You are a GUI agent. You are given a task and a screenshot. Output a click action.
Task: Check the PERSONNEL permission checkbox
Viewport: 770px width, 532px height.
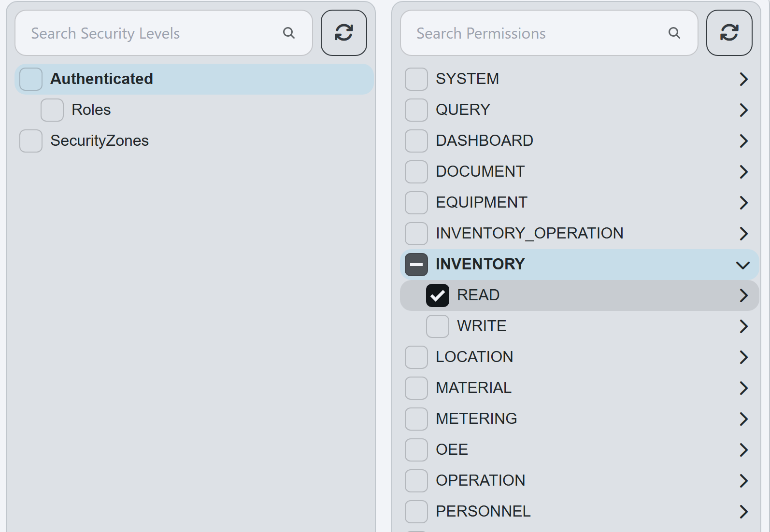click(416, 512)
